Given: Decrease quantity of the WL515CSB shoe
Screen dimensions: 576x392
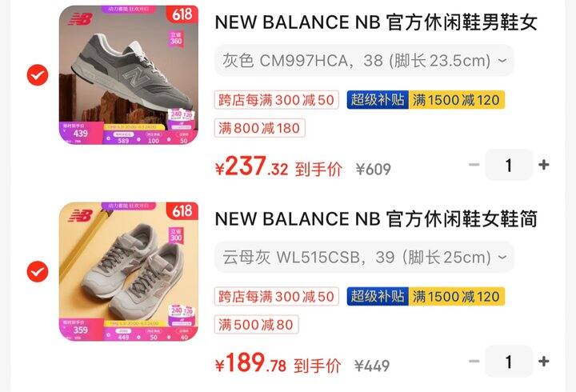Looking at the screenshot, I should tap(474, 362).
